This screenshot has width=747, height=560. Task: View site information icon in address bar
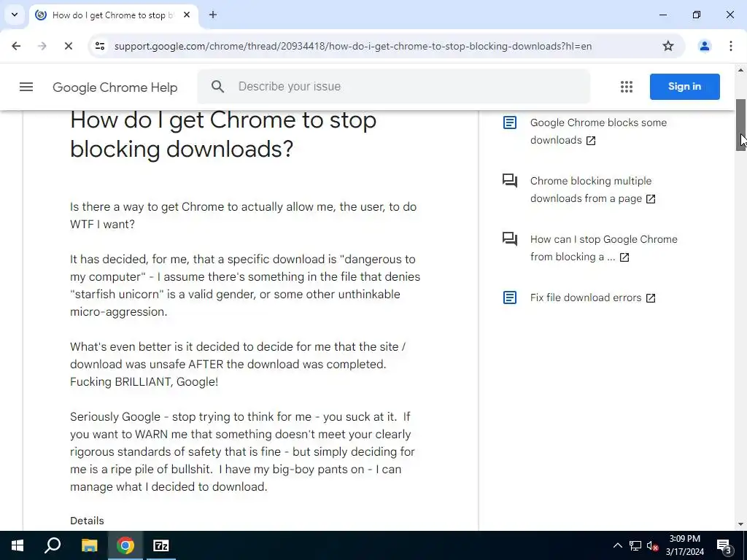(x=99, y=46)
